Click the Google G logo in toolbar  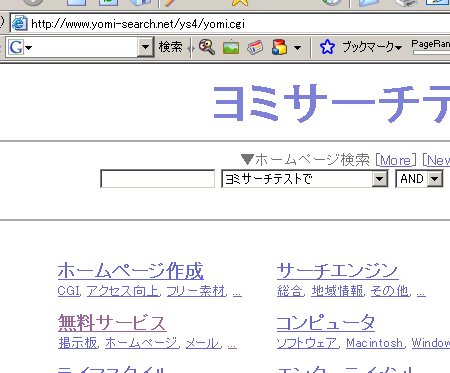tap(16, 47)
